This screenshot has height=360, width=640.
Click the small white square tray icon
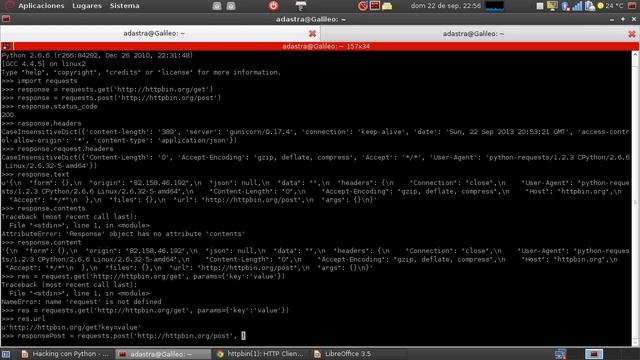point(540,6)
